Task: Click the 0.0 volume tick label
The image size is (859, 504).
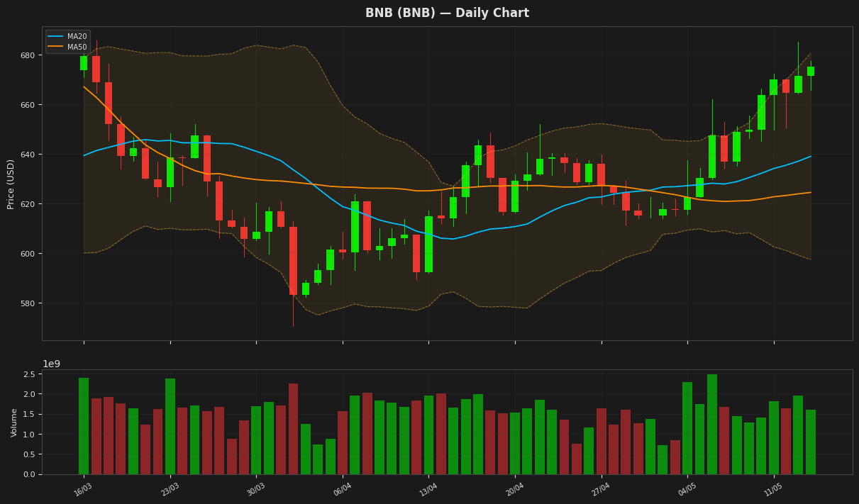Action: pyautogui.click(x=31, y=474)
